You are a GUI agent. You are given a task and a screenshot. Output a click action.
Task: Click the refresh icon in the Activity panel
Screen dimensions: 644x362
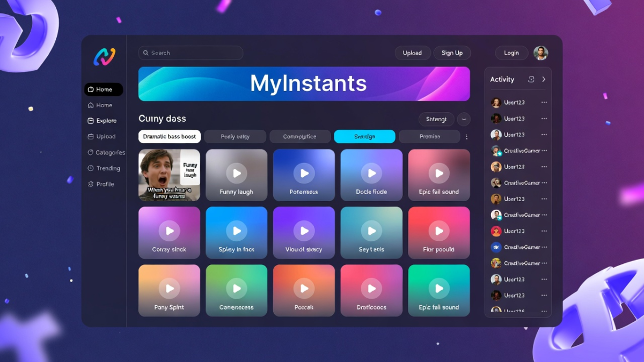coord(531,79)
